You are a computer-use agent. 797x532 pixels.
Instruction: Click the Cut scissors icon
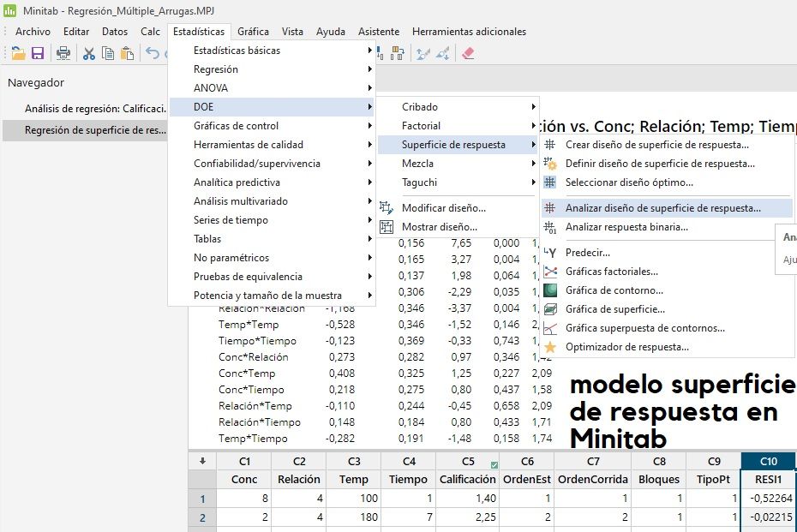[89, 53]
